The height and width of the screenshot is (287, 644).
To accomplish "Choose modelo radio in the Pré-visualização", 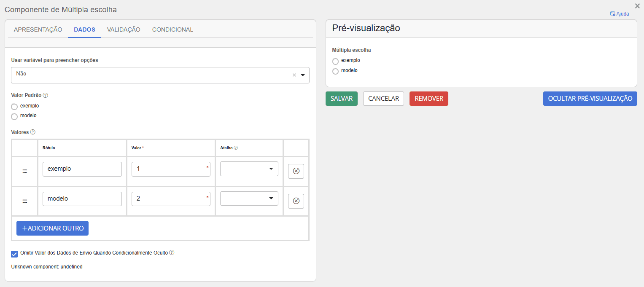I will coord(336,71).
